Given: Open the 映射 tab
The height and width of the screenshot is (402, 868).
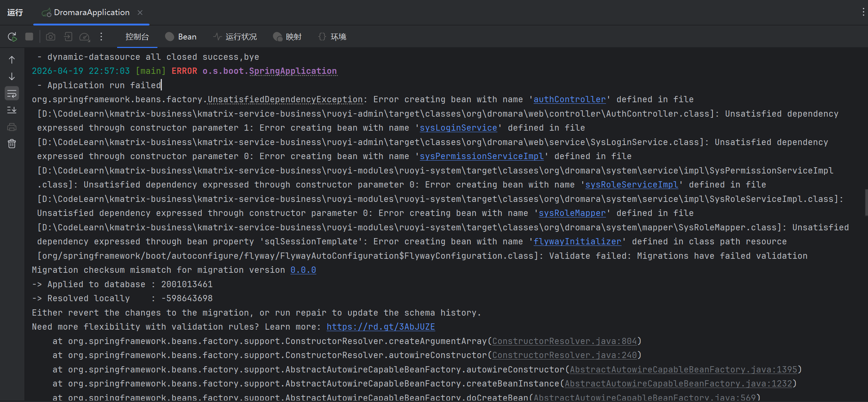Looking at the screenshot, I should (x=287, y=37).
